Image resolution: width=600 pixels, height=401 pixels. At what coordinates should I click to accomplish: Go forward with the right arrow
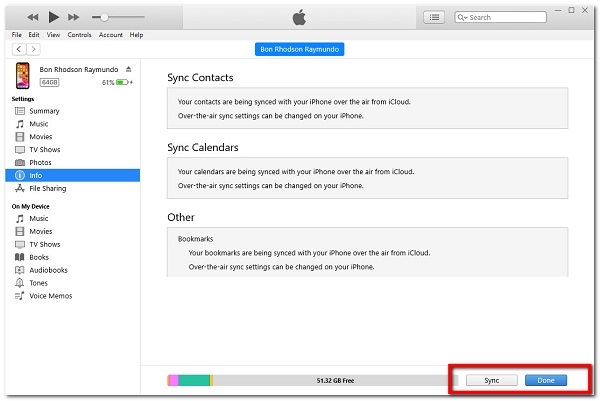(33, 49)
